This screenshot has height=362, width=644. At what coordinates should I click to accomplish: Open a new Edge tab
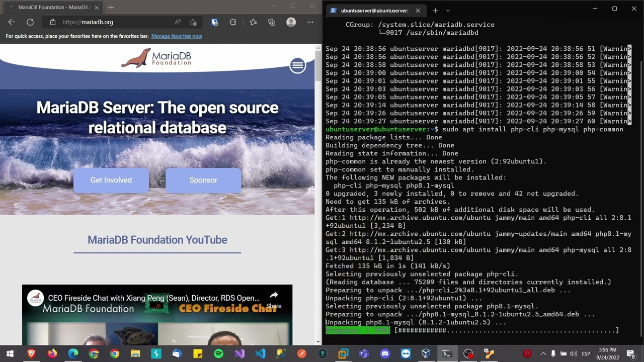[111, 8]
